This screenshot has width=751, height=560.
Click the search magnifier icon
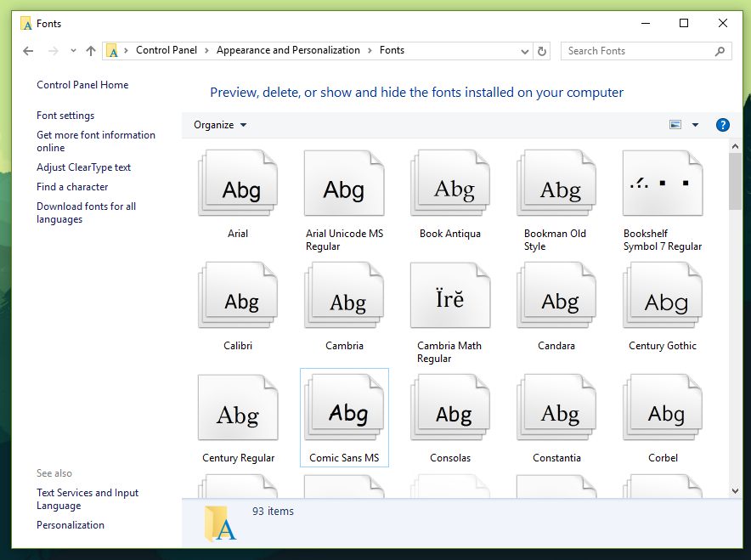(x=720, y=51)
